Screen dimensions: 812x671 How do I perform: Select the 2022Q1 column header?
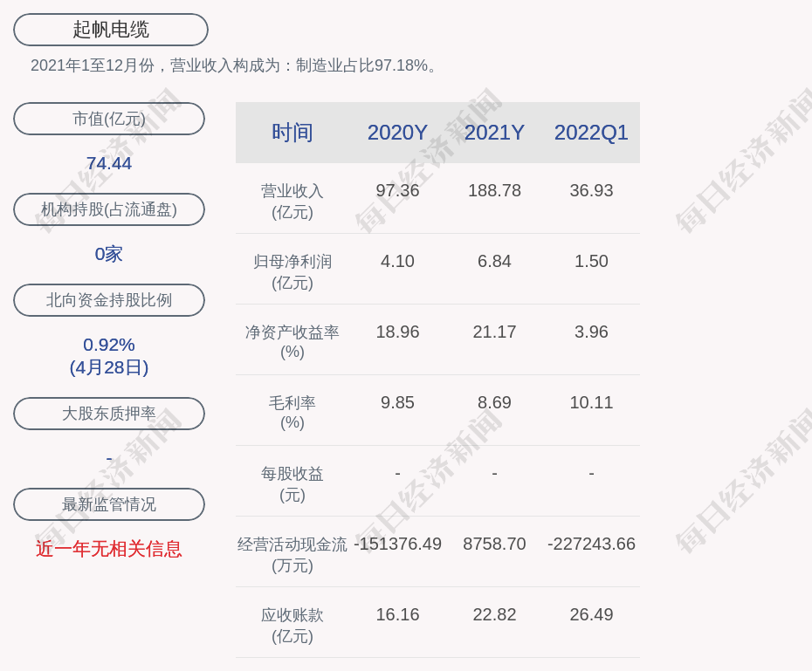pyautogui.click(x=591, y=133)
